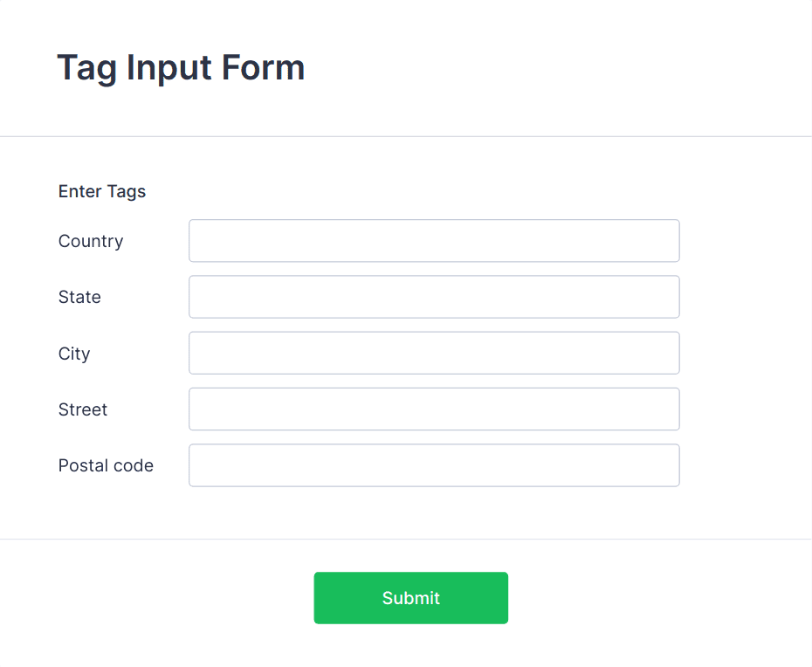
Task: Activate the Postal code input
Action: pos(434,465)
